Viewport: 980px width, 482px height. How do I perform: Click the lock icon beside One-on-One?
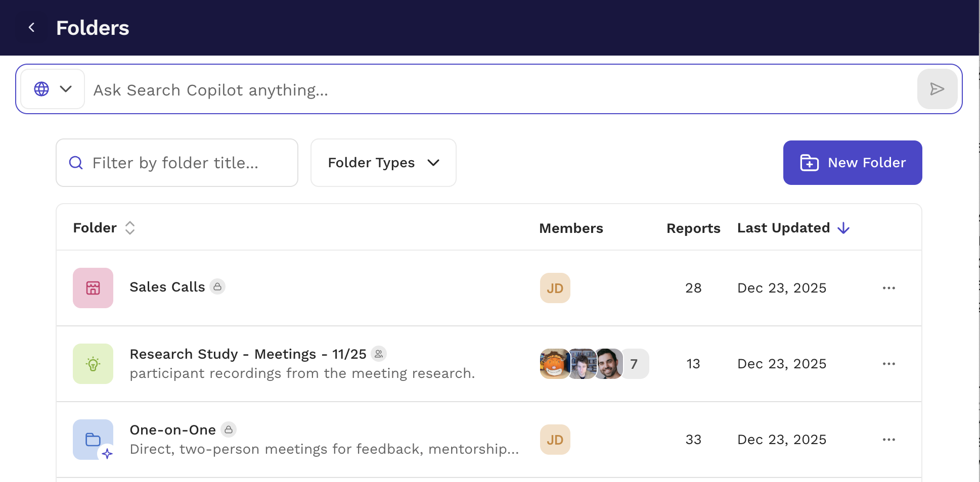229,429
